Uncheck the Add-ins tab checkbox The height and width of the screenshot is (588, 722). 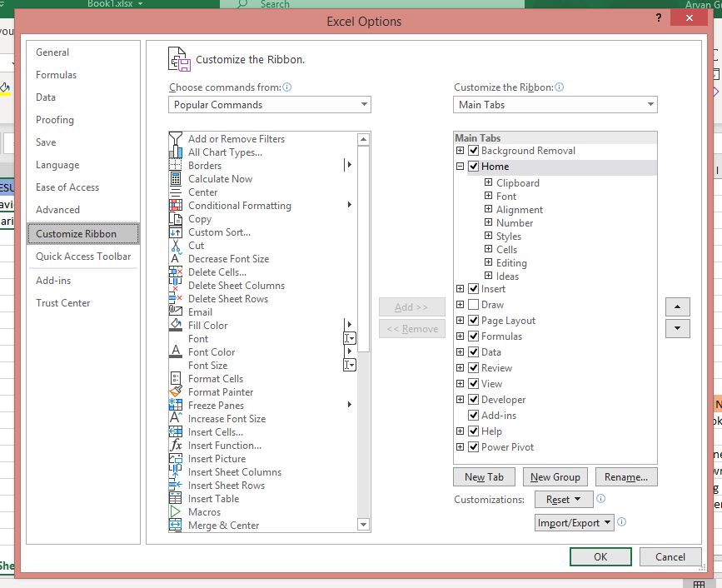pyautogui.click(x=473, y=416)
